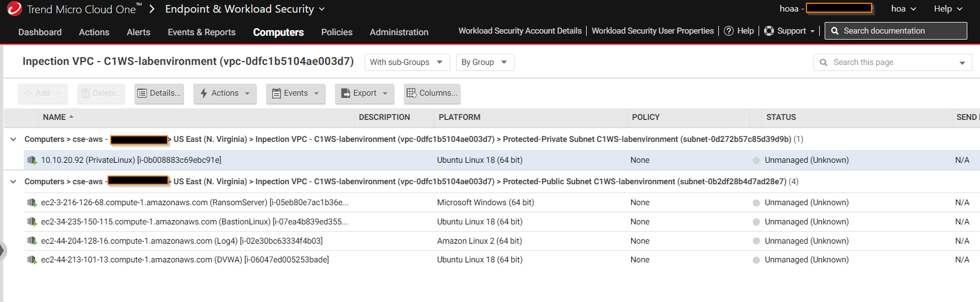Open the hoa user menu
This screenshot has height=302, width=980.
(x=903, y=9)
